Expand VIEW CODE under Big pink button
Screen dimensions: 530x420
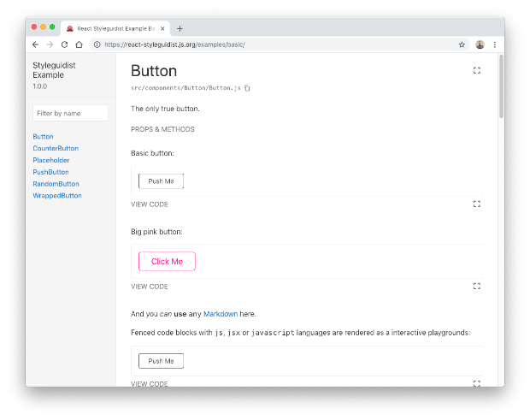click(x=150, y=287)
